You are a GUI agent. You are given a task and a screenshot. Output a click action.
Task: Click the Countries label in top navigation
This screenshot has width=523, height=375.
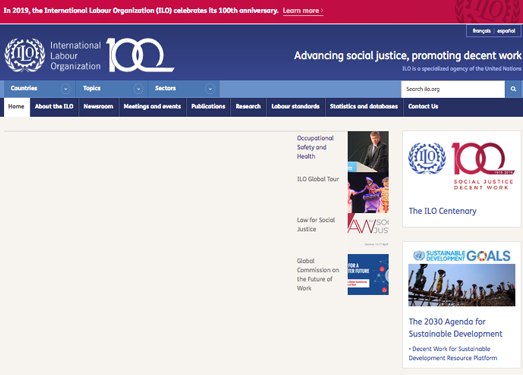pyautogui.click(x=24, y=88)
